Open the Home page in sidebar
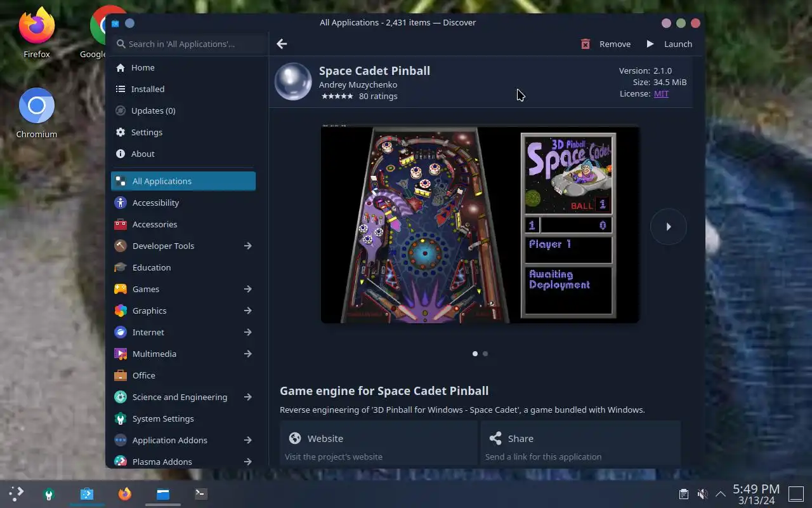The image size is (812, 508). 183,67
